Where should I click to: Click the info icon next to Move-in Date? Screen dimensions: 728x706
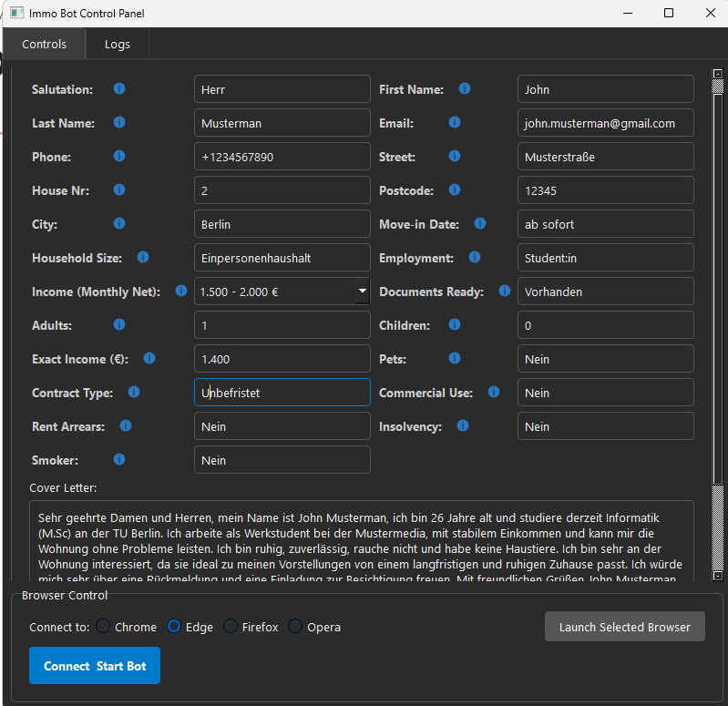480,224
